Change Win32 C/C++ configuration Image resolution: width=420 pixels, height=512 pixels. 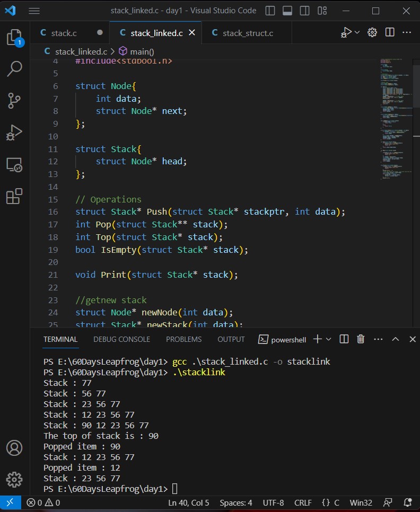pos(361,503)
